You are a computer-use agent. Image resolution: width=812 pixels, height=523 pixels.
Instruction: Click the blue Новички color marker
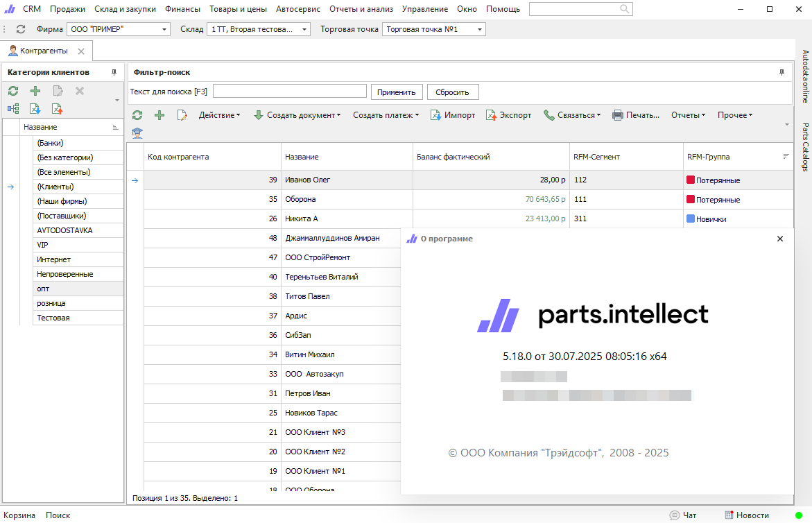click(690, 218)
